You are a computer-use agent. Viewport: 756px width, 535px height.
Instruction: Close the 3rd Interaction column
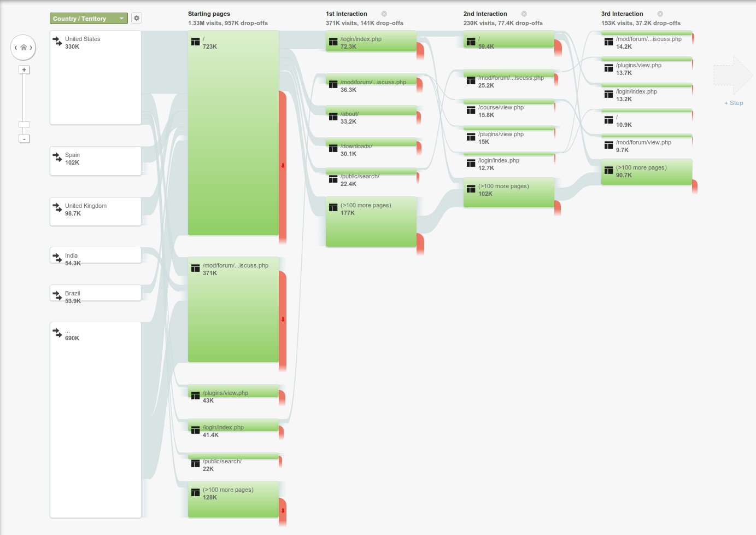tap(660, 14)
